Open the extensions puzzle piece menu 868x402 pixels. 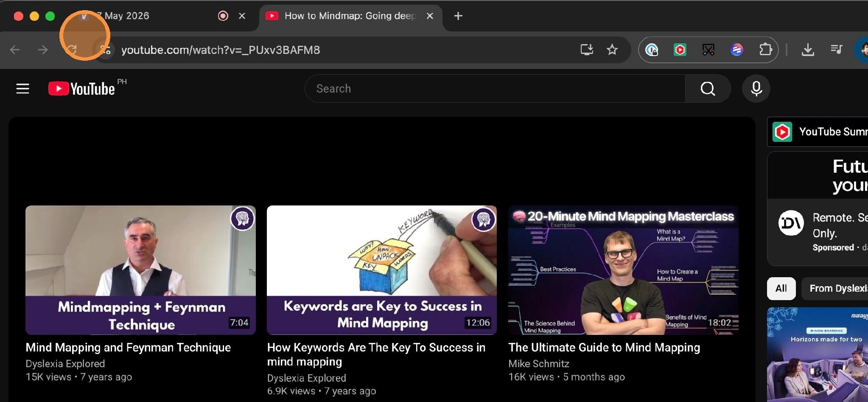click(765, 50)
